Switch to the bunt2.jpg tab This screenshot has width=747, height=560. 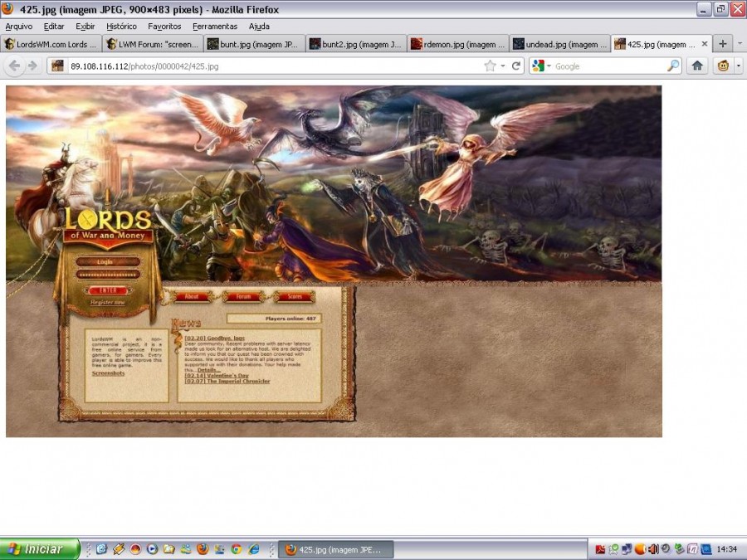(356, 44)
